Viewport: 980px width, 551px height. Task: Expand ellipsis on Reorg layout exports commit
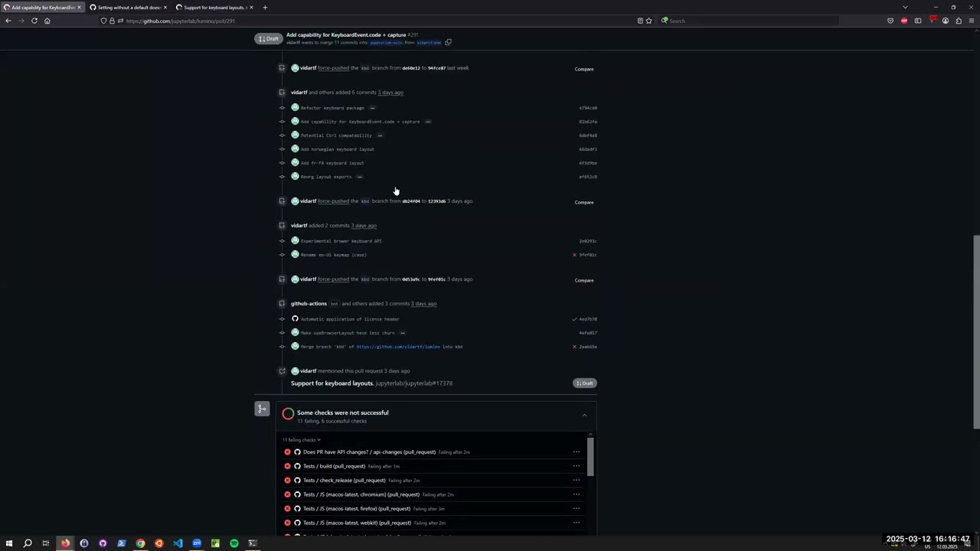(x=360, y=177)
